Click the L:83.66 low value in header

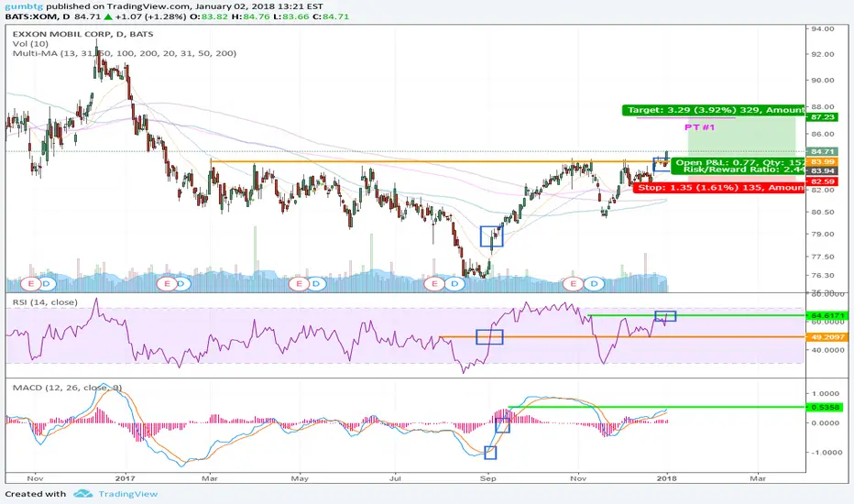tap(291, 16)
